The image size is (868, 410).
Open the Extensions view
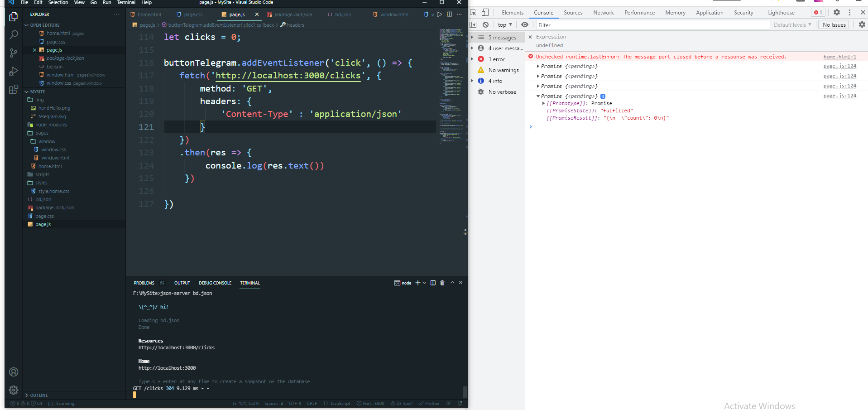click(x=14, y=89)
